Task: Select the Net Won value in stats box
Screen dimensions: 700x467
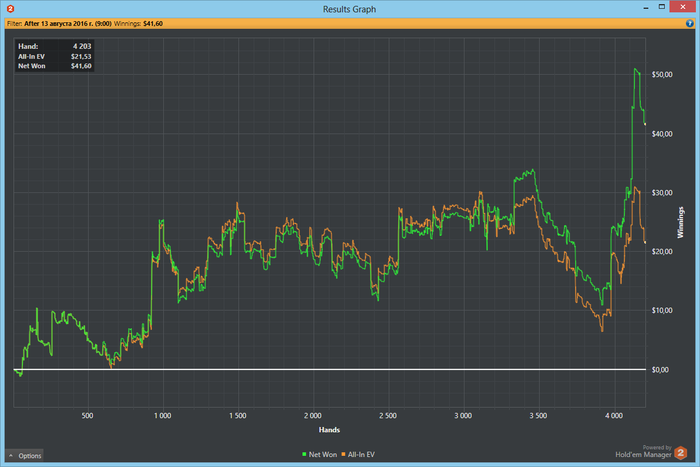Action: click(80, 66)
